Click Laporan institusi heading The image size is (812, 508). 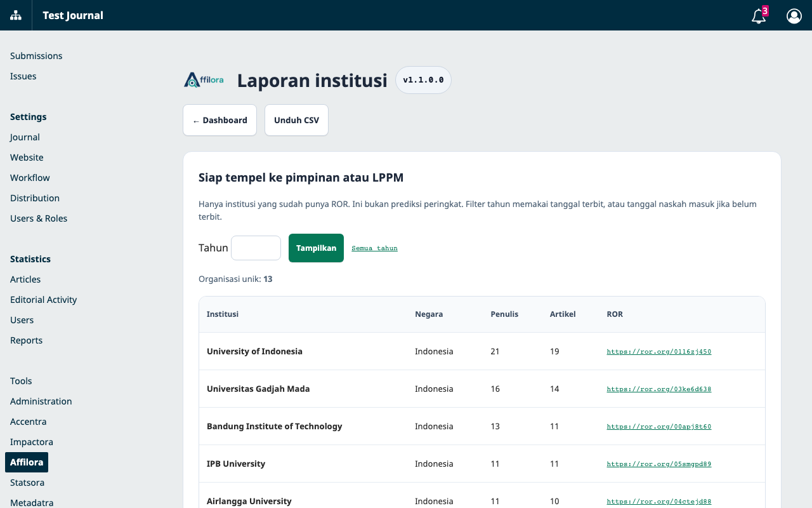click(x=312, y=81)
